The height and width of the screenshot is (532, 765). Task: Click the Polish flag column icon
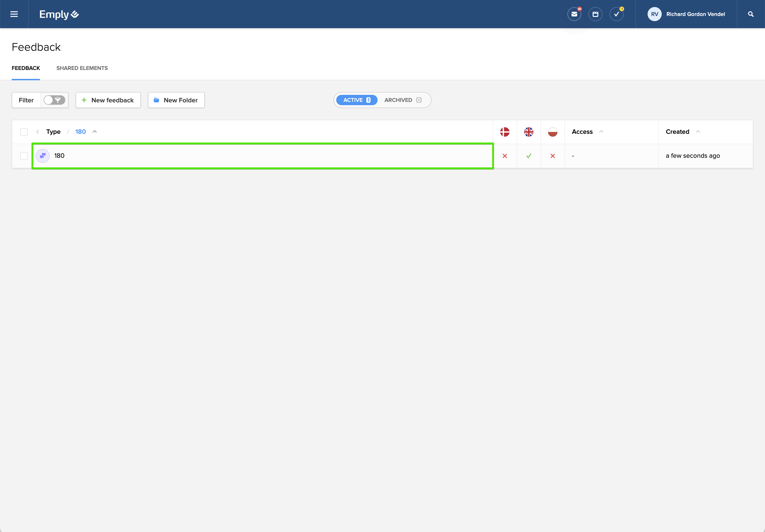pyautogui.click(x=552, y=132)
